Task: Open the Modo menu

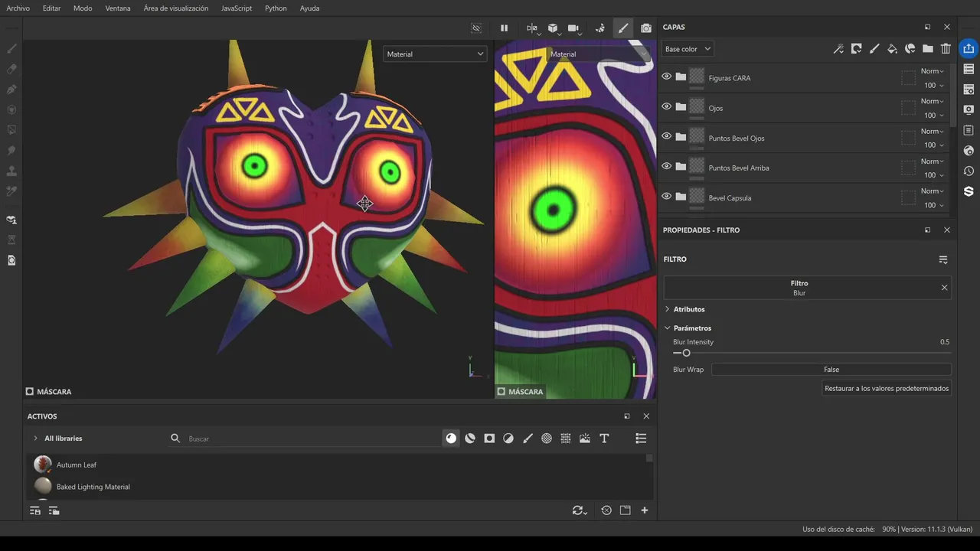Action: 83,8
